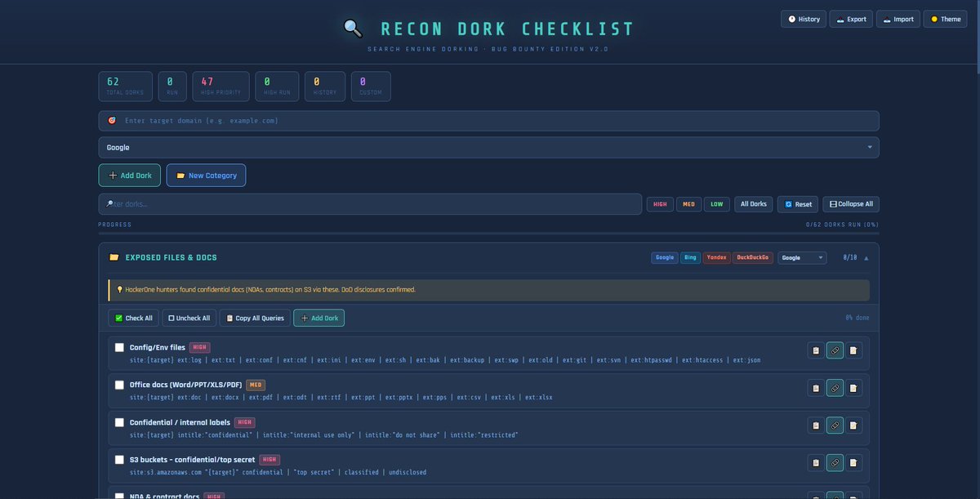Copy the Office docs query to clipboard
Image resolution: width=980 pixels, height=499 pixels.
[x=815, y=388]
